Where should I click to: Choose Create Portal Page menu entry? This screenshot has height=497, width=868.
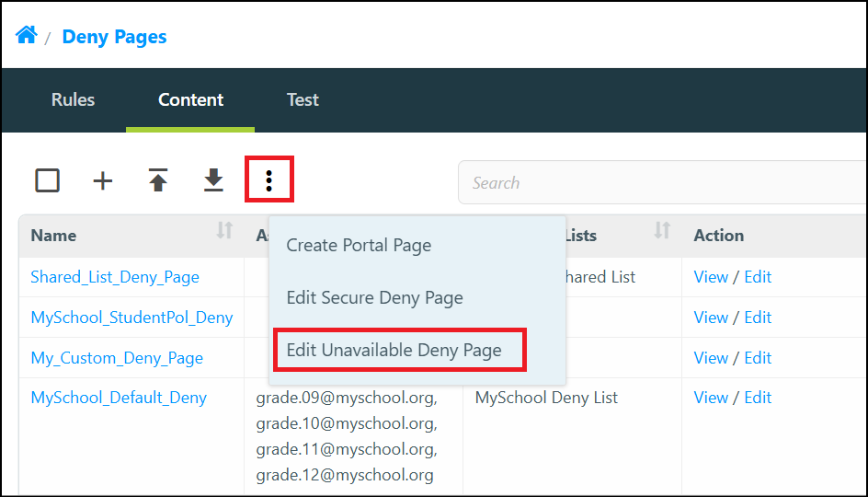coord(359,246)
